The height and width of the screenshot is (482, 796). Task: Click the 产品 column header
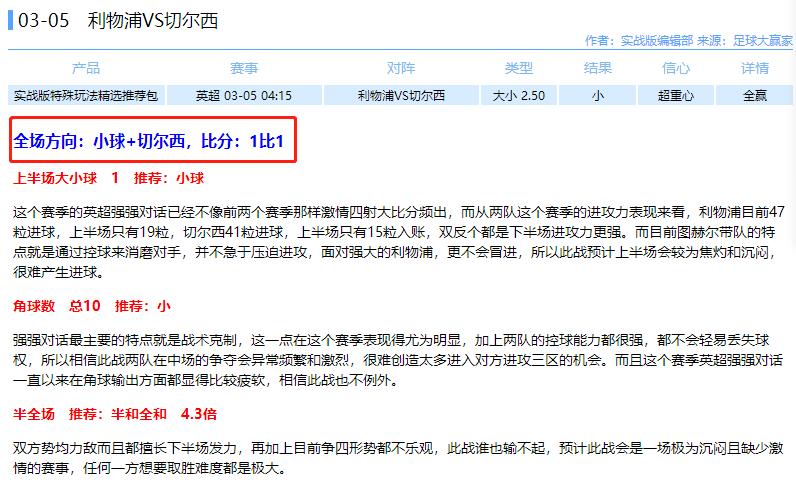click(86, 68)
